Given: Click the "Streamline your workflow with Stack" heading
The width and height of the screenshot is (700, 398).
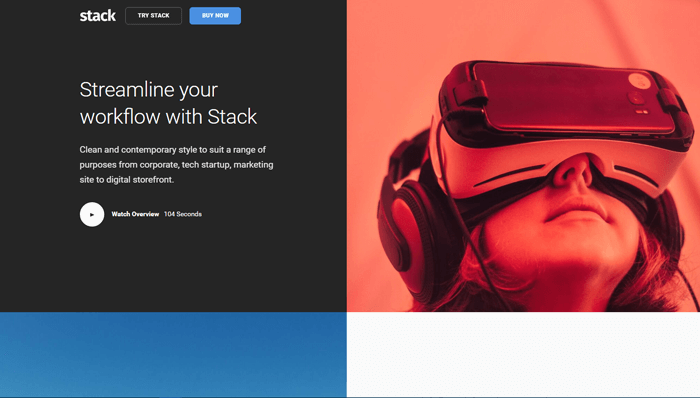Looking at the screenshot, I should (x=168, y=103).
